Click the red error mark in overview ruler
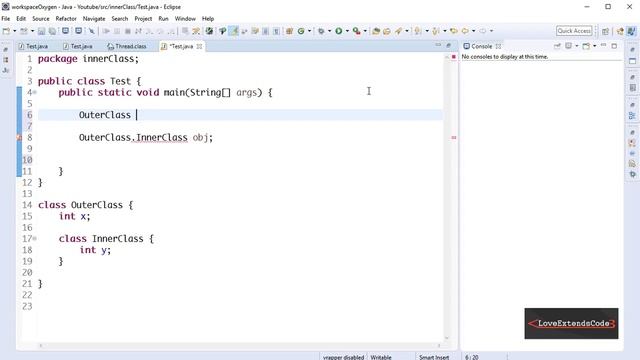This screenshot has width=640, height=360. point(453,138)
